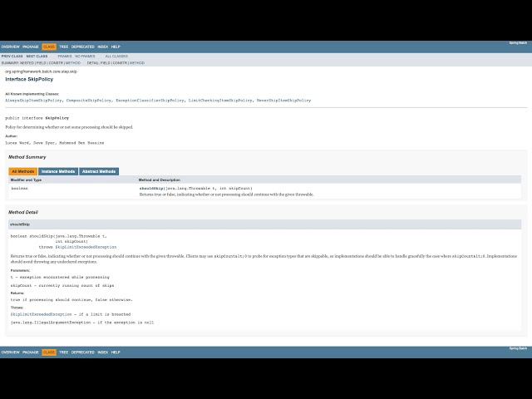
Task: Select the All Methods tab
Action: pyautogui.click(x=23, y=172)
